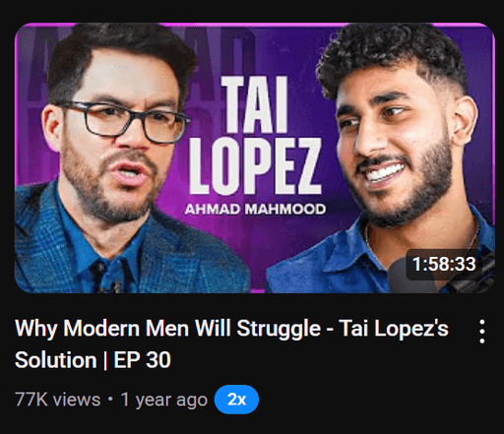The width and height of the screenshot is (504, 434).
Task: Click the necklace on the right man
Action: pyautogui.click(x=423, y=243)
